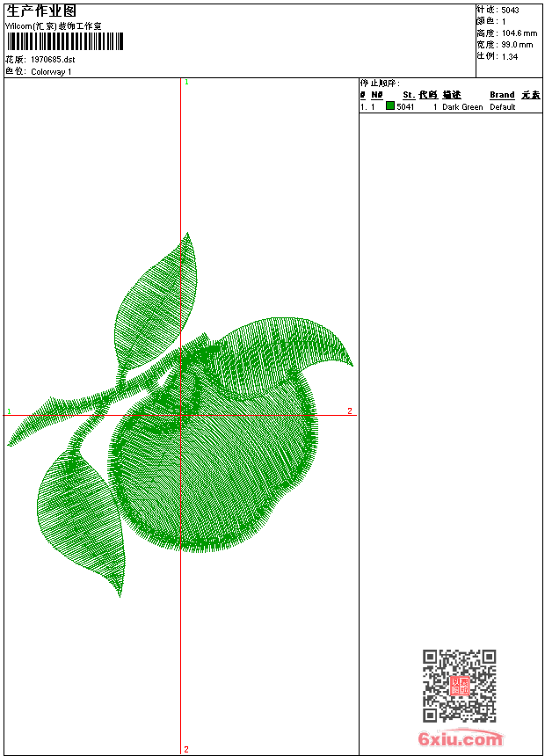Click the stitch count value 5043
The width and height of the screenshot is (545, 756).
[510, 10]
